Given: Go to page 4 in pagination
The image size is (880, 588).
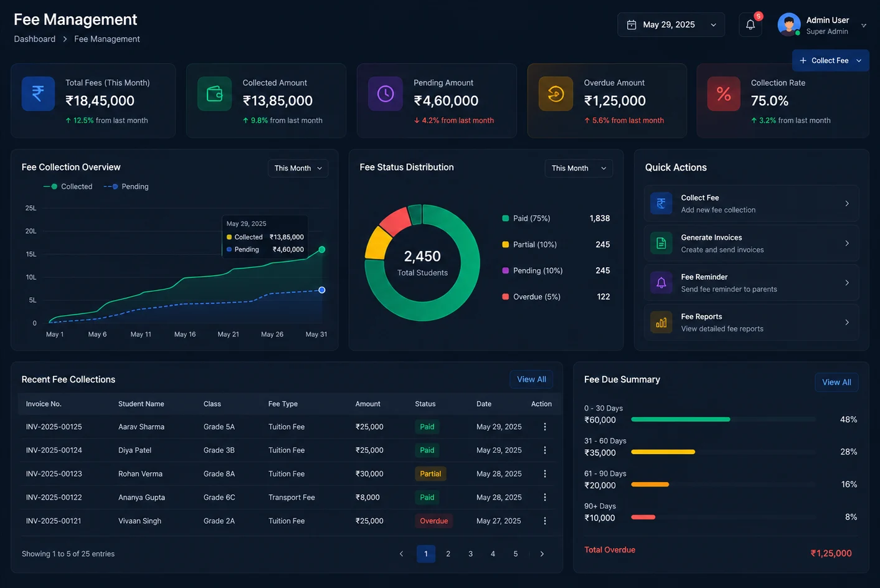Looking at the screenshot, I should click(x=493, y=554).
